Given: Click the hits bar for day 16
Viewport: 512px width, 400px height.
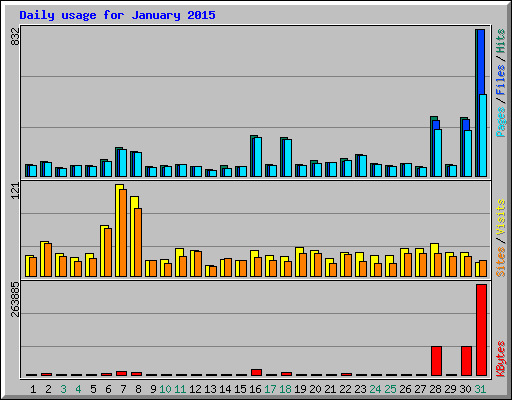Looking at the screenshot, I should point(252,156).
